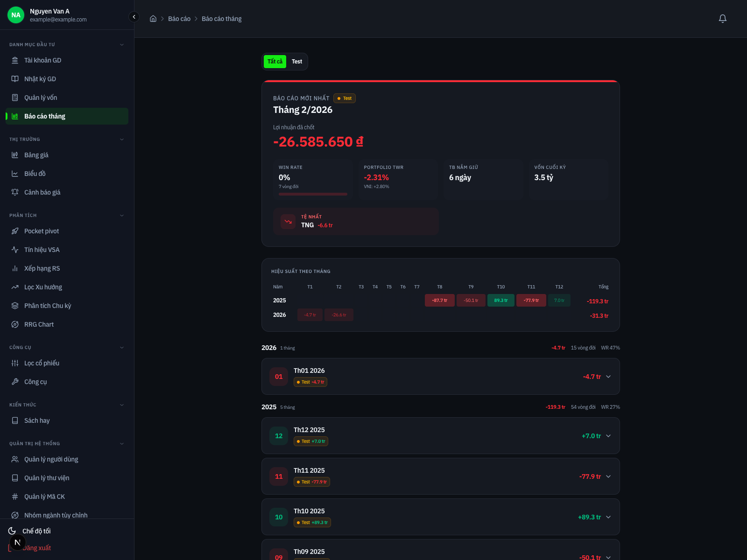Click the Báo cáo breadcrumb link

[x=179, y=19]
